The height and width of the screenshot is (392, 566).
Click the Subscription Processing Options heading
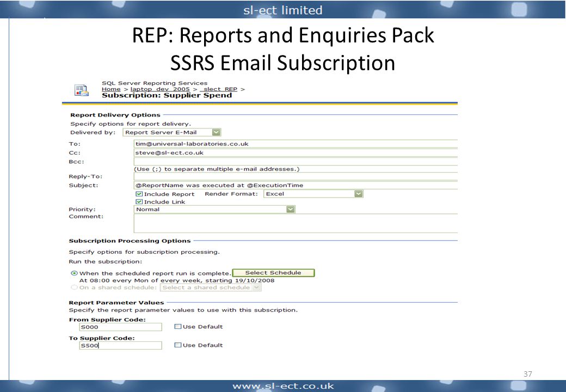pyautogui.click(x=130, y=241)
